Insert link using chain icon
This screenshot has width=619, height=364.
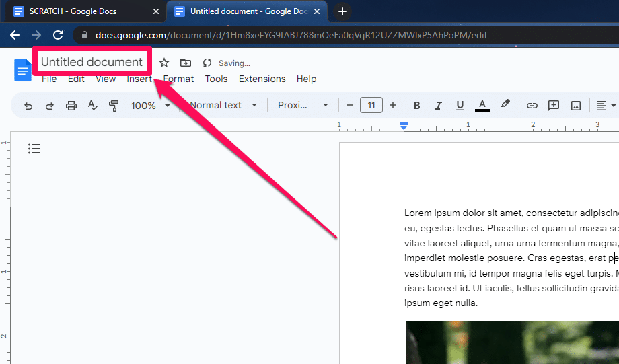532,106
